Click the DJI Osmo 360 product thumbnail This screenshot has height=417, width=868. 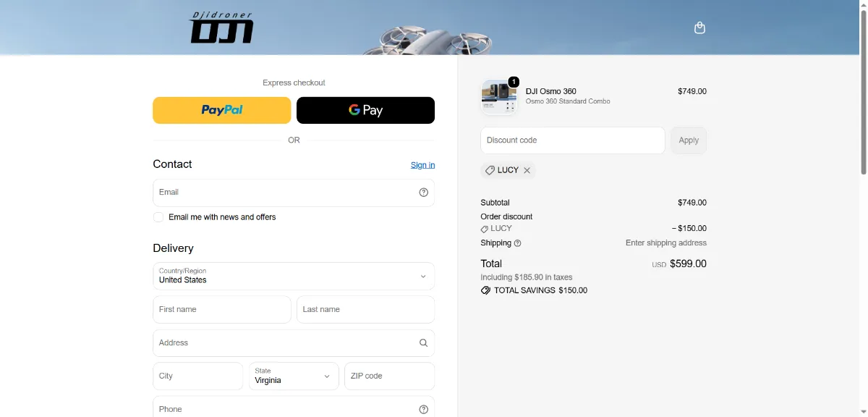click(x=499, y=97)
